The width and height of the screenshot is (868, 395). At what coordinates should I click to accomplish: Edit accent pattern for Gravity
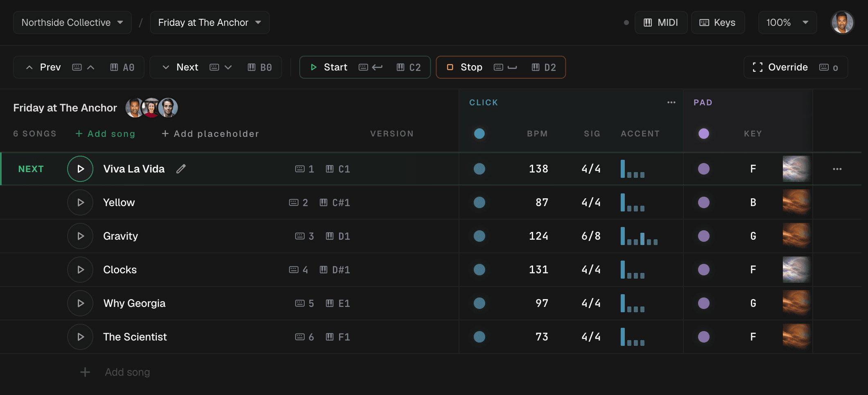coord(639,236)
